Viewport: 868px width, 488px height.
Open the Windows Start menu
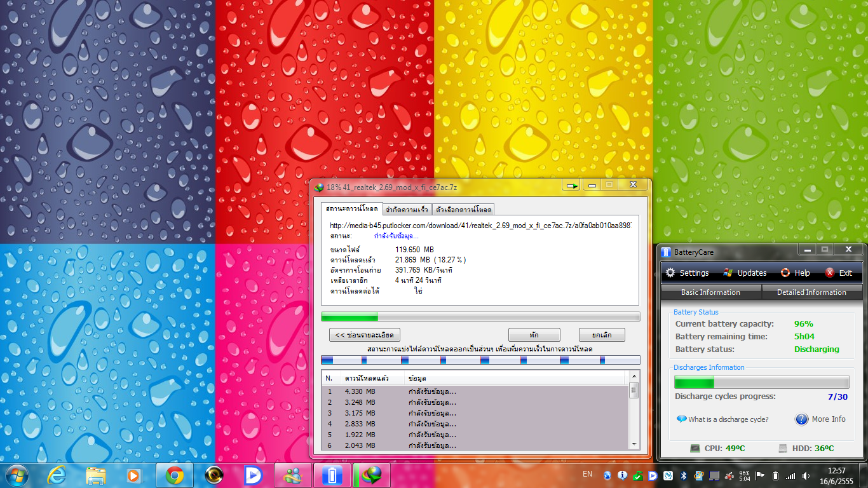point(16,475)
